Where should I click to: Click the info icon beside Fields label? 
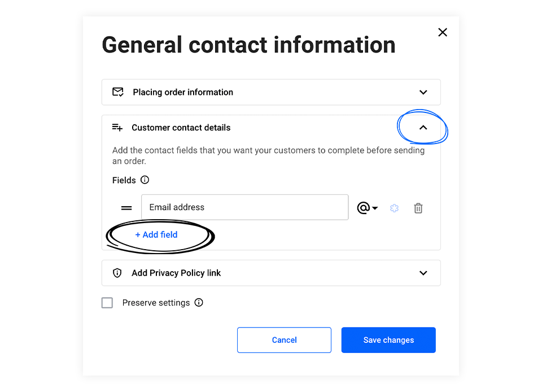145,180
